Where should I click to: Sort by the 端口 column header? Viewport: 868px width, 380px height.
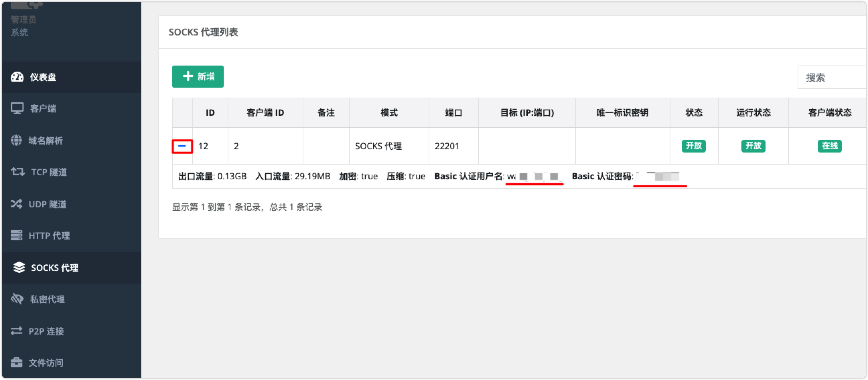tap(453, 113)
